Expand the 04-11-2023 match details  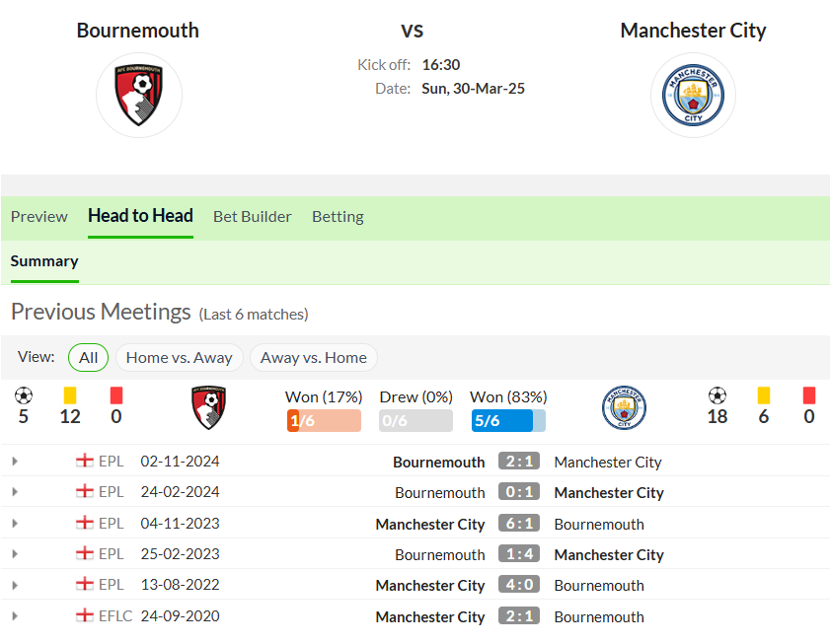15,524
